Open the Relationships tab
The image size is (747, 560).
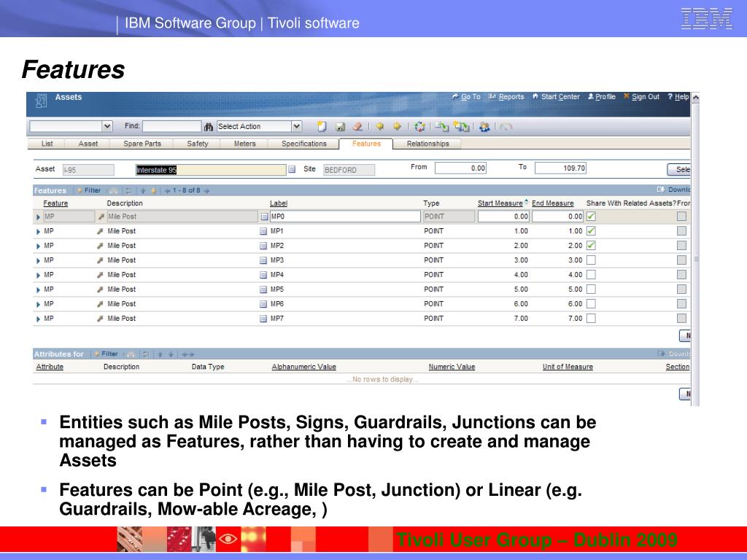[427, 144]
